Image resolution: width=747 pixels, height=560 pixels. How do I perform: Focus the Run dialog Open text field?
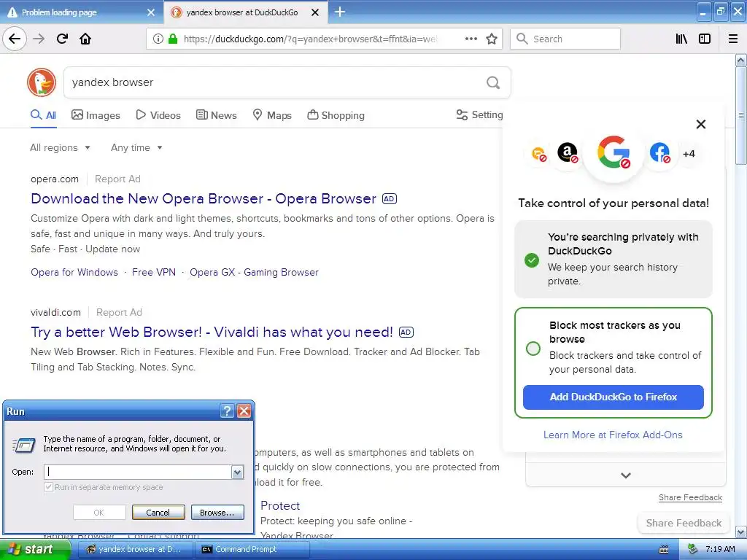click(x=138, y=472)
